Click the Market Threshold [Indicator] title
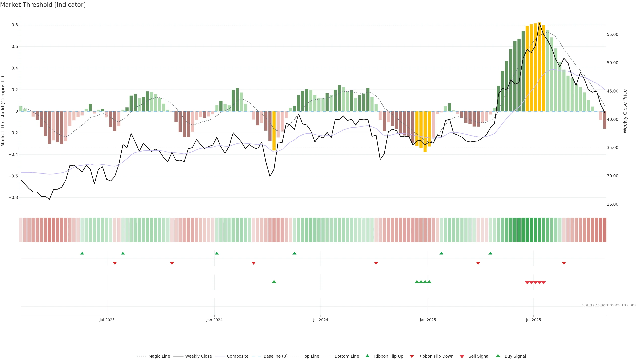The height and width of the screenshot is (362, 644). click(43, 5)
